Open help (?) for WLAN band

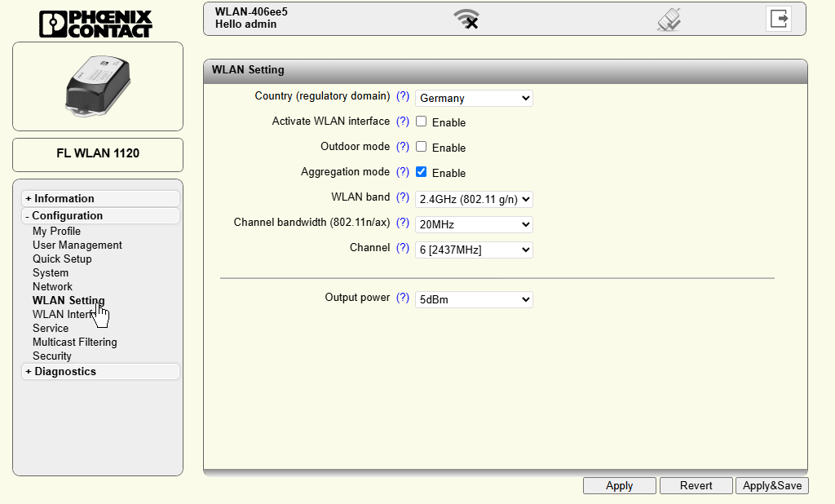(x=403, y=197)
